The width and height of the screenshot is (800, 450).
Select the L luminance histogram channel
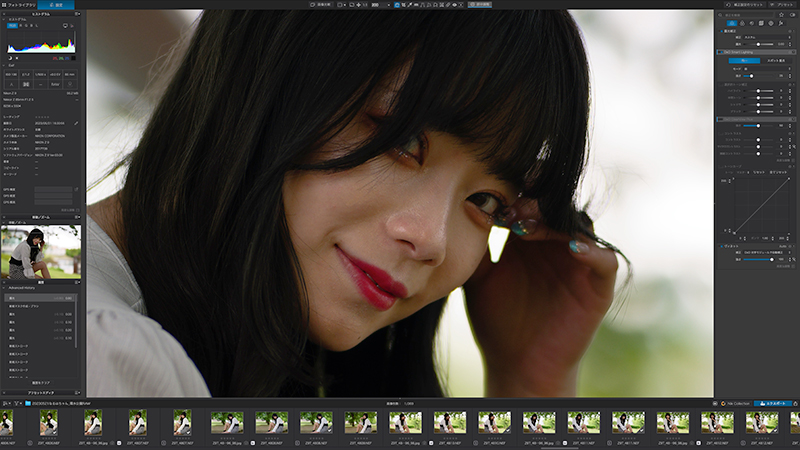coord(37,26)
